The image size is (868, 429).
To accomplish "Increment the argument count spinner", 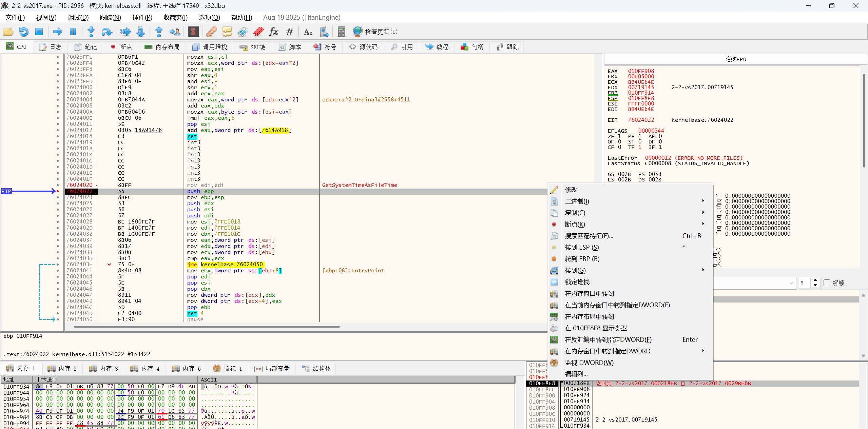I will [x=815, y=280].
